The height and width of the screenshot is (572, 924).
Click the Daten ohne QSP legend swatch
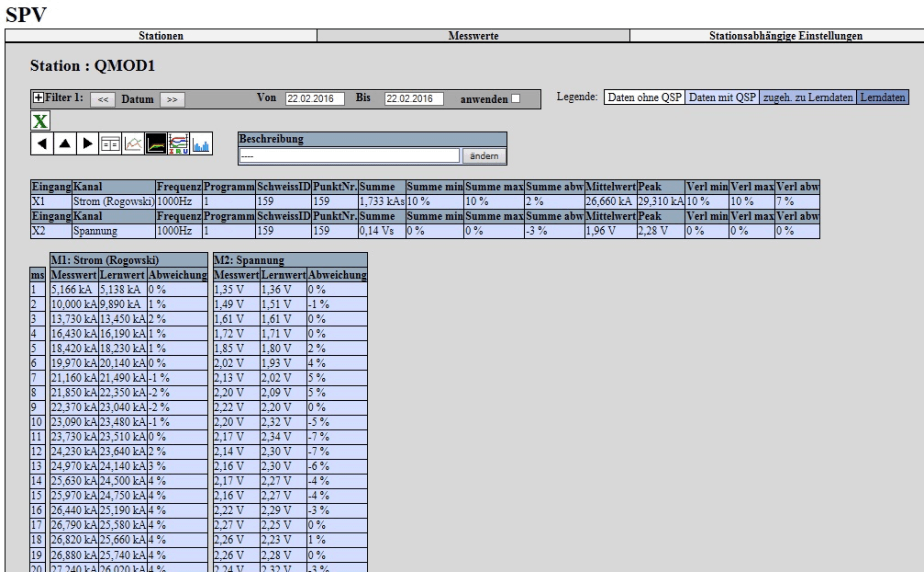(x=645, y=97)
